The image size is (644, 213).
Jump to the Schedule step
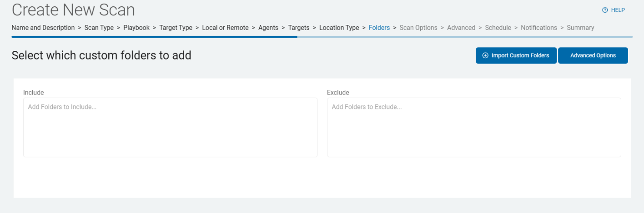(x=498, y=28)
